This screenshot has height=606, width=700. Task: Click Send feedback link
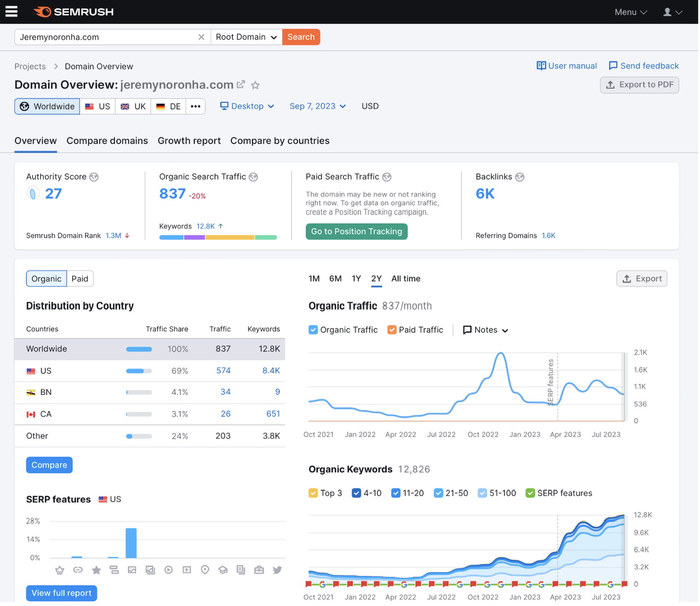pos(644,66)
